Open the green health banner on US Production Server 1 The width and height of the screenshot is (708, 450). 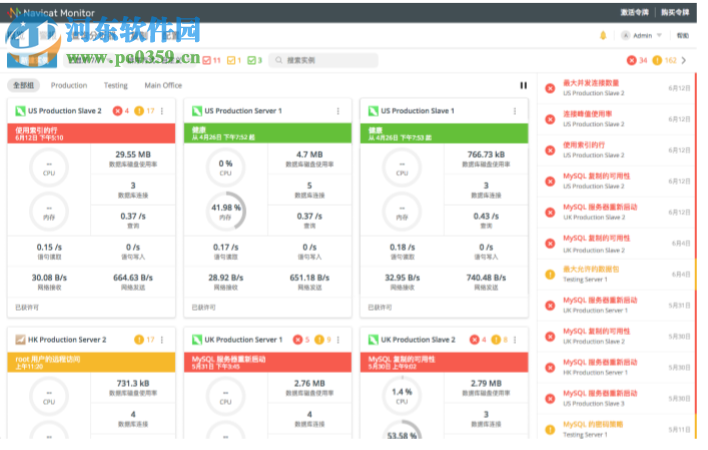(268, 134)
